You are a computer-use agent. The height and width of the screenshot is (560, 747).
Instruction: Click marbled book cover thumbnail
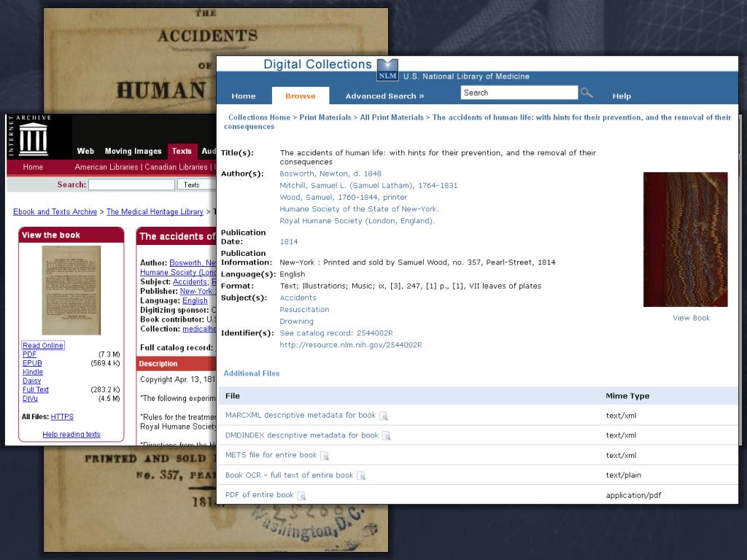[x=685, y=239]
